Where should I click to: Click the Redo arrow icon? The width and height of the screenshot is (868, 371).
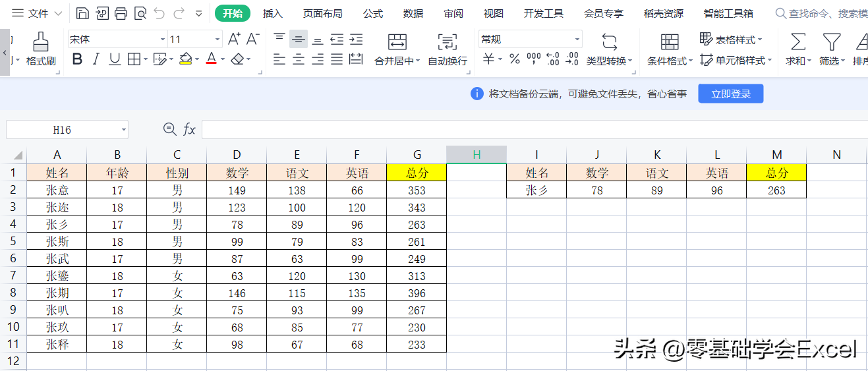click(x=179, y=13)
